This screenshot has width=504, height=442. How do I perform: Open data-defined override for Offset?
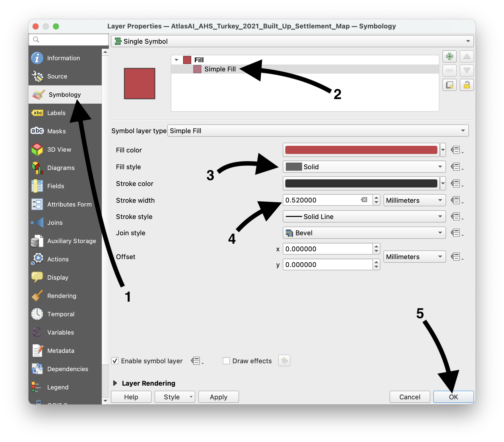click(x=457, y=257)
